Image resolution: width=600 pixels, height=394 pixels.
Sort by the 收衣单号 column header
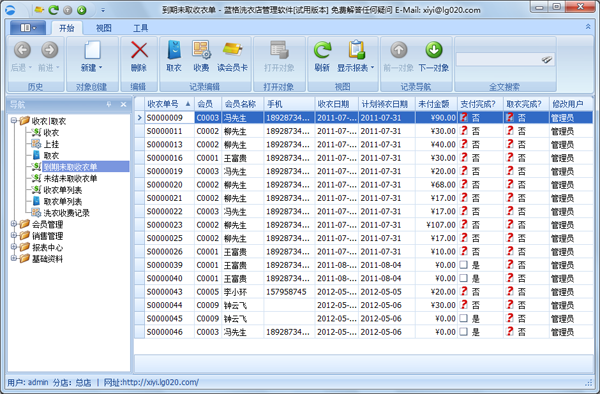[x=169, y=104]
